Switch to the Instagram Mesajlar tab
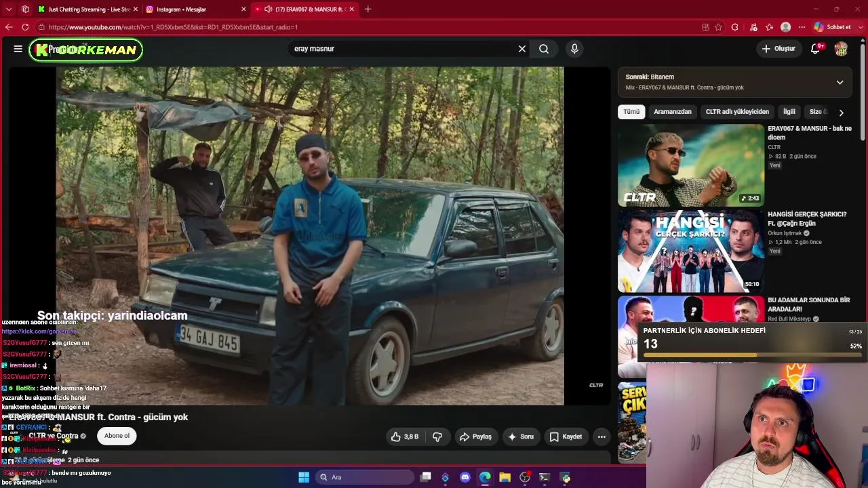This screenshot has height=488, width=868. (x=195, y=9)
